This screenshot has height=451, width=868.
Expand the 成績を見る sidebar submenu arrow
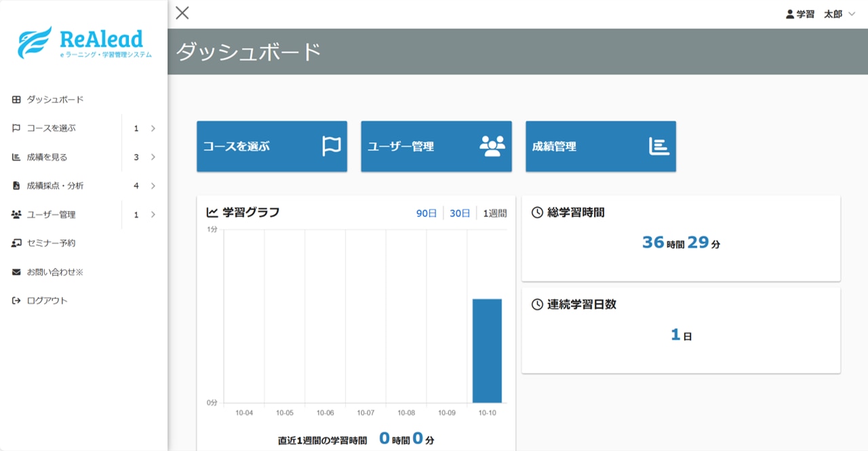coord(153,157)
